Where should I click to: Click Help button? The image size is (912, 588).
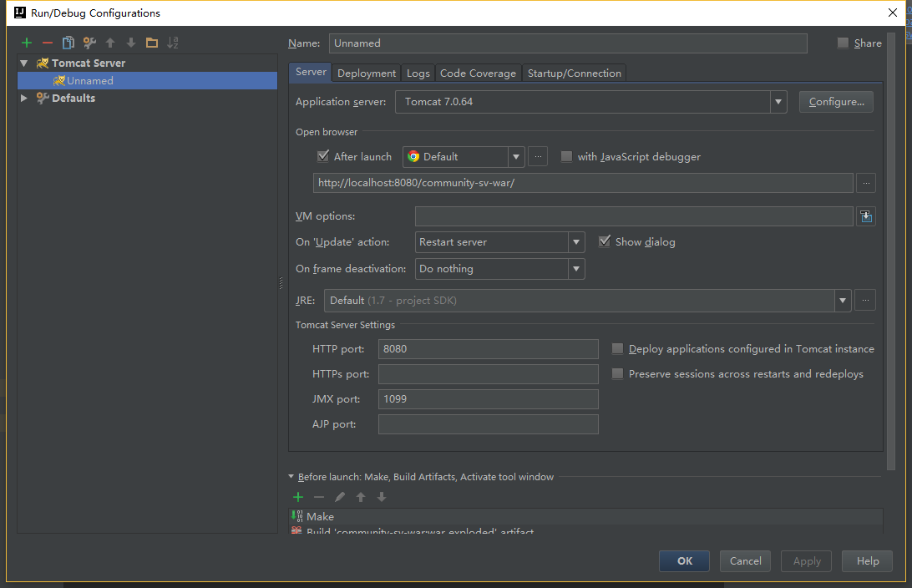click(868, 561)
